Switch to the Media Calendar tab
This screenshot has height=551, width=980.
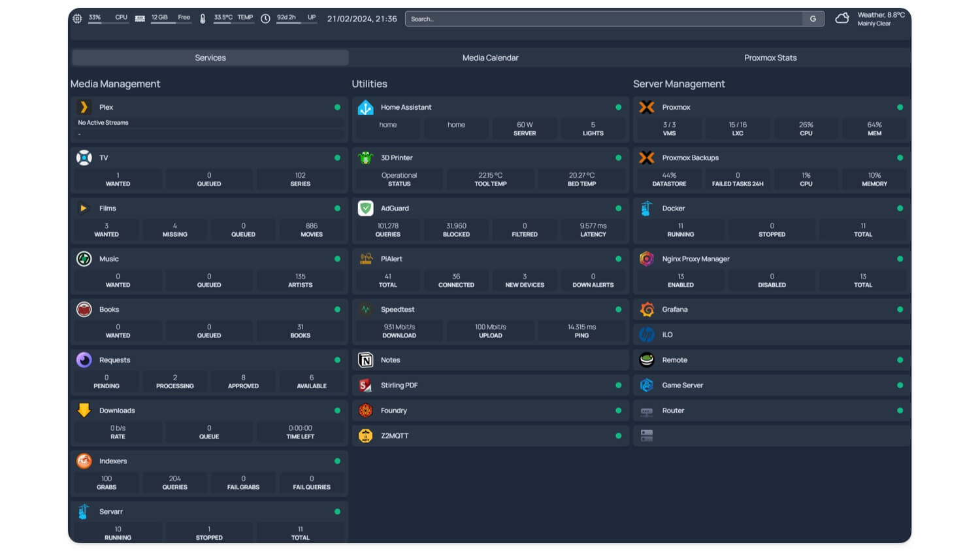pos(490,58)
